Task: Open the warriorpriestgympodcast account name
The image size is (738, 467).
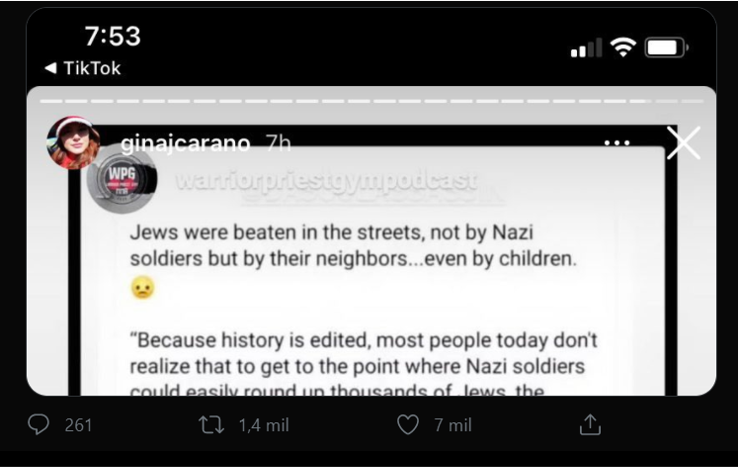Action: [x=326, y=181]
